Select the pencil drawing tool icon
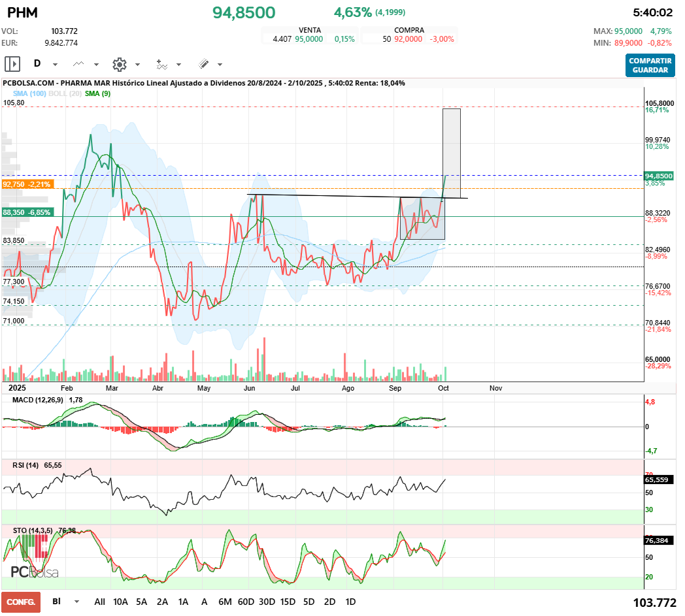The width and height of the screenshot is (685, 616). [203, 64]
